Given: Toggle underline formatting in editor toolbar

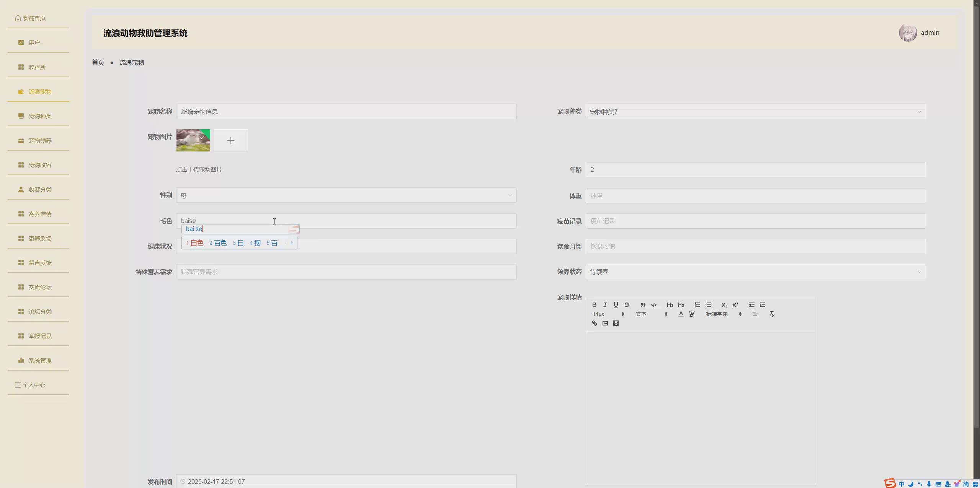Looking at the screenshot, I should 616,305.
